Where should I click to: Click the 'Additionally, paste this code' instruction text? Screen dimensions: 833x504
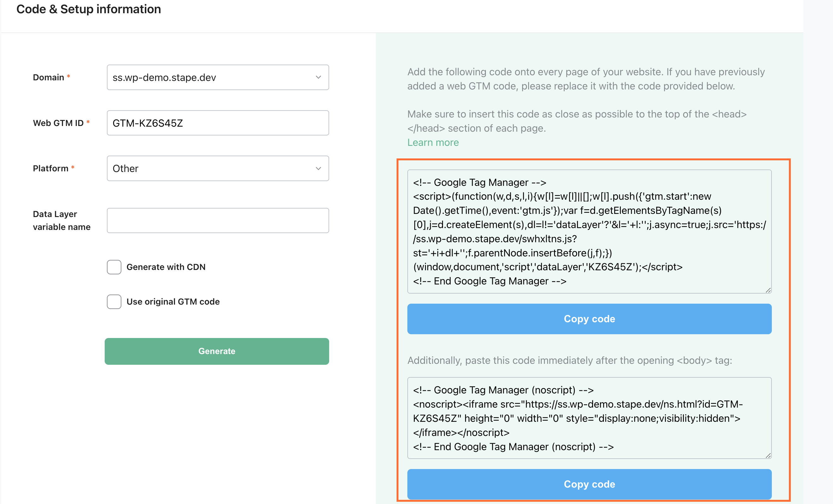coord(570,360)
